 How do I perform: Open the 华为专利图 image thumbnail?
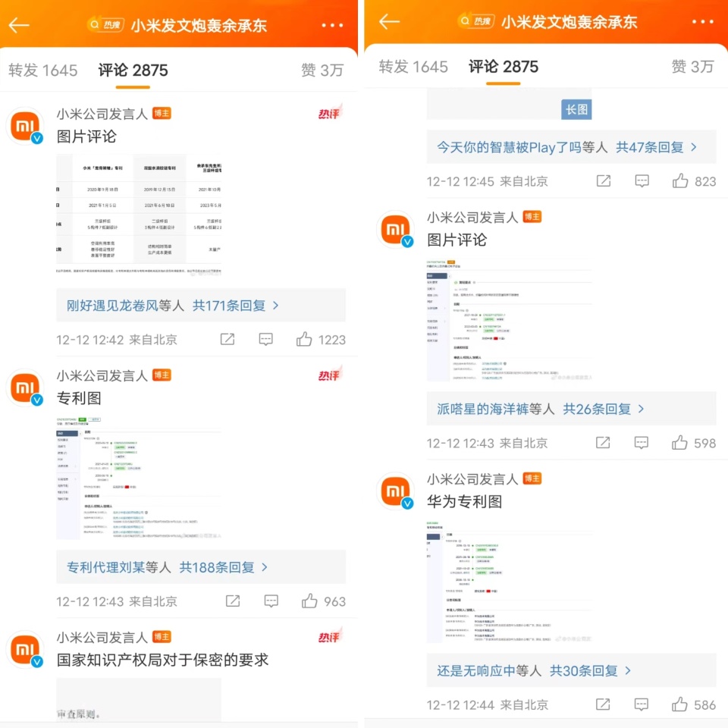tap(510, 582)
